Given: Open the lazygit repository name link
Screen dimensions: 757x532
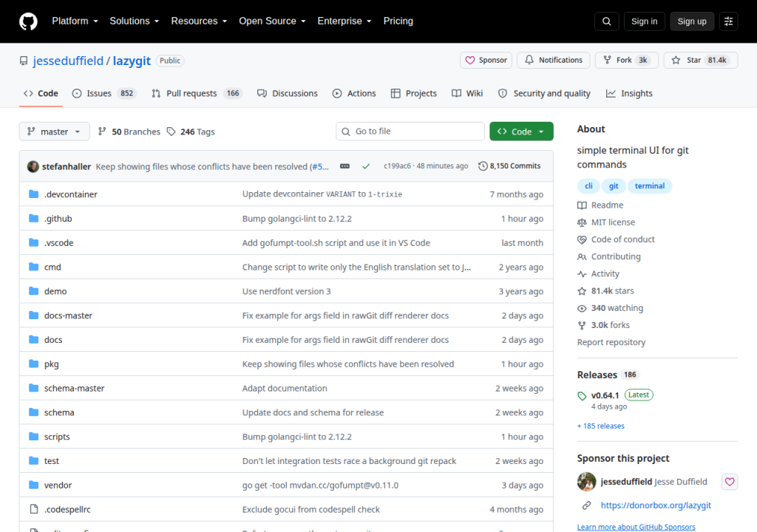Looking at the screenshot, I should [x=132, y=61].
